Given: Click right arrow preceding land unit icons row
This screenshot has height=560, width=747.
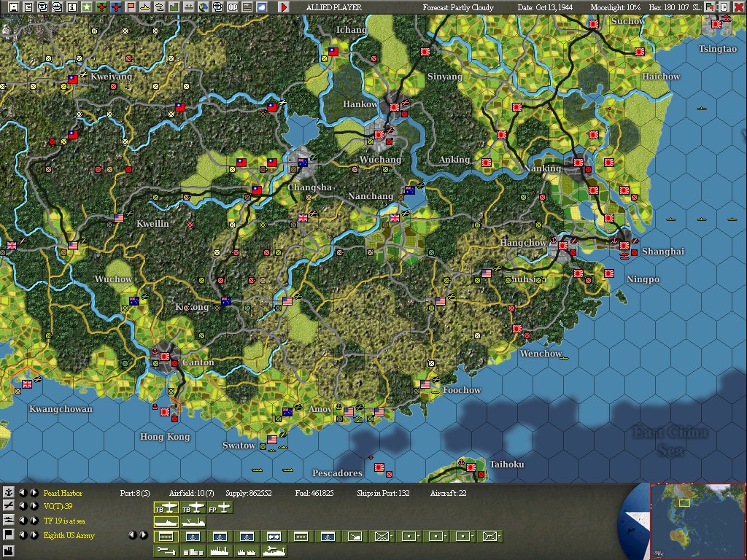Looking at the screenshot, I should [x=143, y=535].
